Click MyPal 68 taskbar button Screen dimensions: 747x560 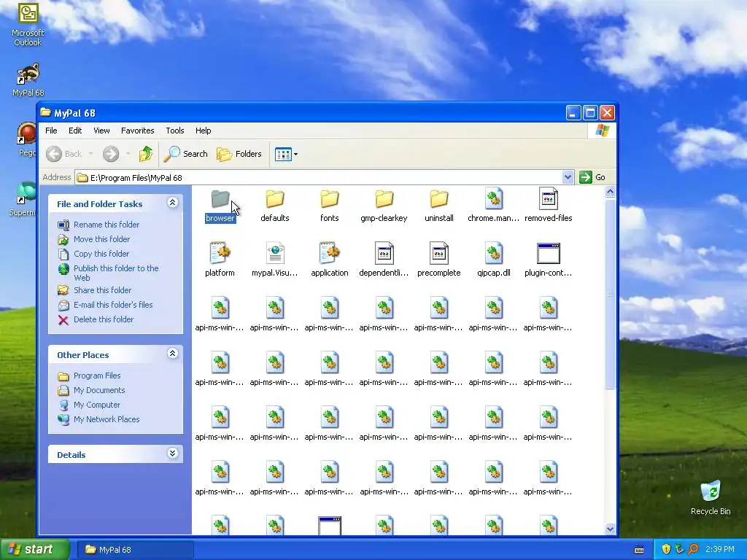135,550
